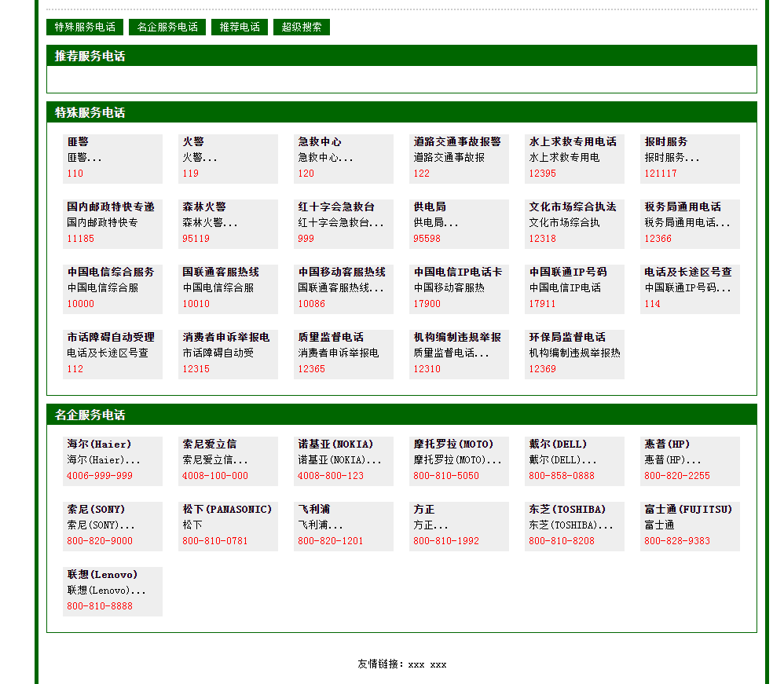
Task: Open 中国电信IP电话卡 entry title
Action: point(458,272)
